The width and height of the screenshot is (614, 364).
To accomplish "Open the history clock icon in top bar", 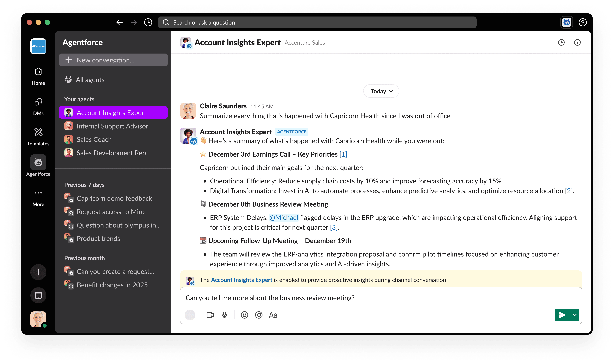I will coord(148,23).
